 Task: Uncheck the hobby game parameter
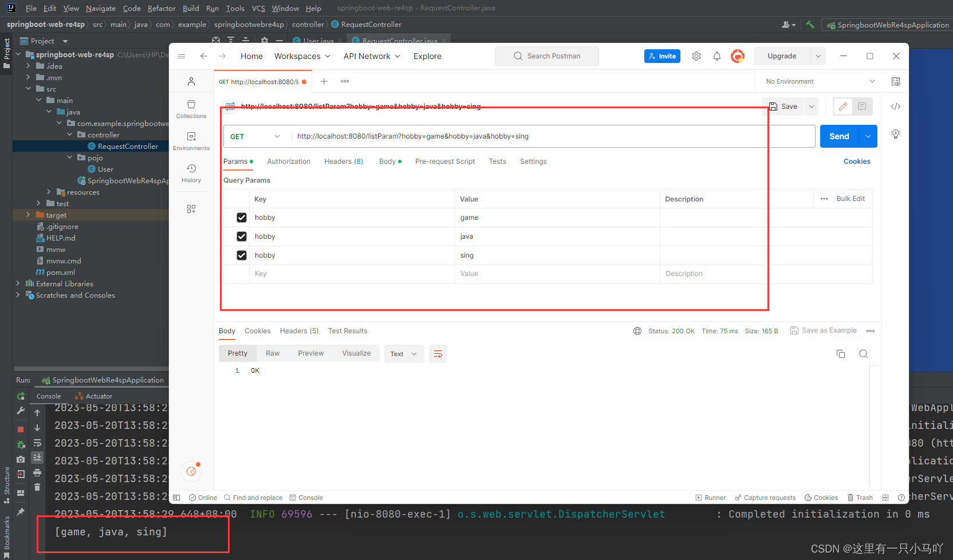coord(242,218)
